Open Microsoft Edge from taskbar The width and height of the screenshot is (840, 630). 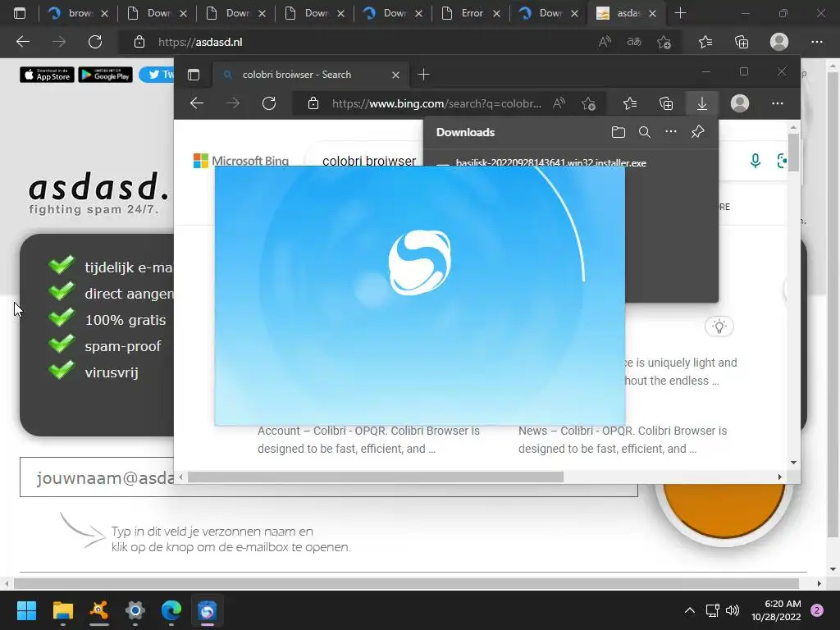[x=171, y=610]
